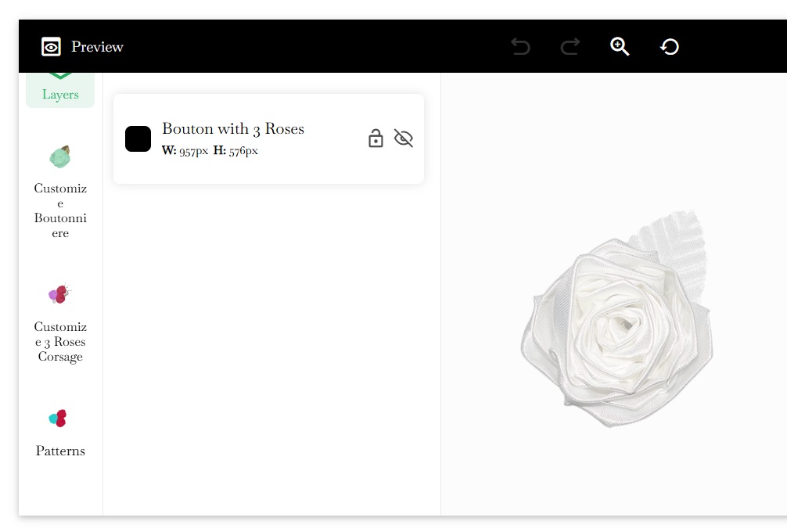Reset the design with circular arrow
The width and height of the screenshot is (787, 532).
[x=670, y=47]
